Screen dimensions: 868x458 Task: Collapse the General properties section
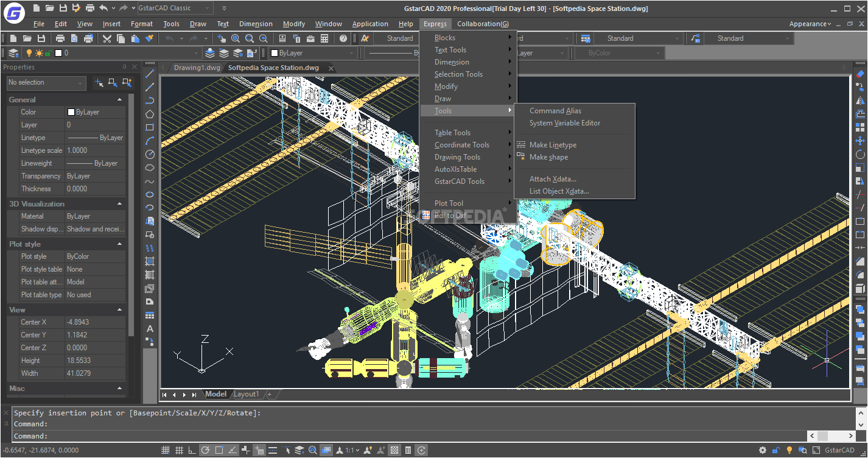click(119, 99)
